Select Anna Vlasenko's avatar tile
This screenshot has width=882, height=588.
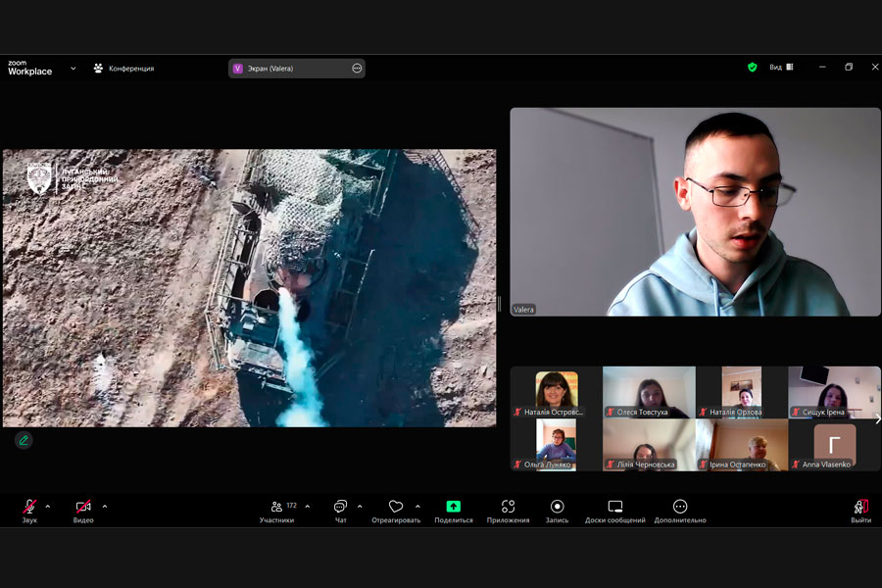click(x=834, y=445)
